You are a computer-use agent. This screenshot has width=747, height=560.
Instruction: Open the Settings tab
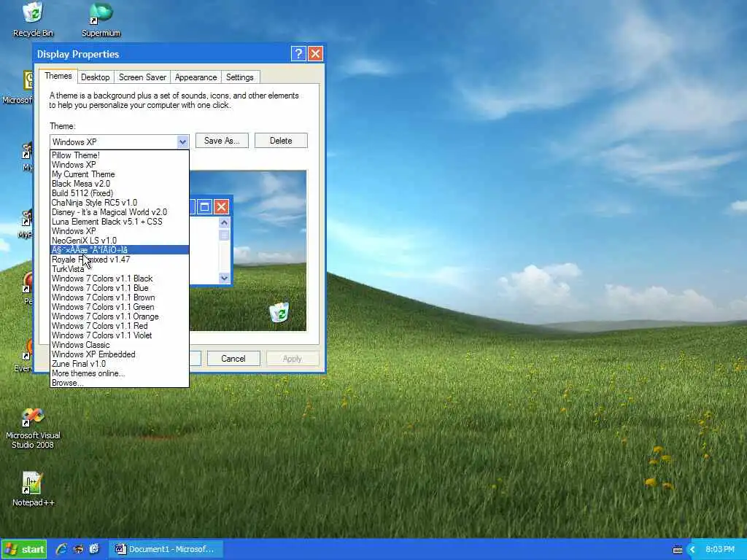click(x=239, y=77)
